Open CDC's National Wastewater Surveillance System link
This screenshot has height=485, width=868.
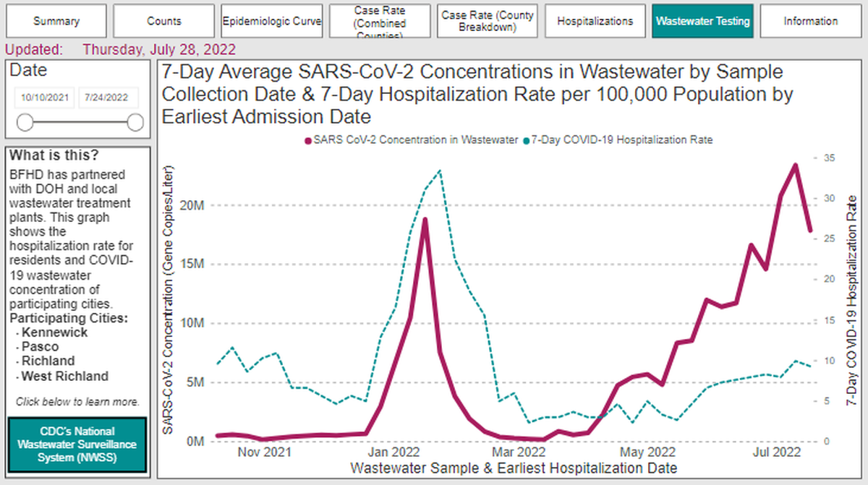click(x=78, y=444)
